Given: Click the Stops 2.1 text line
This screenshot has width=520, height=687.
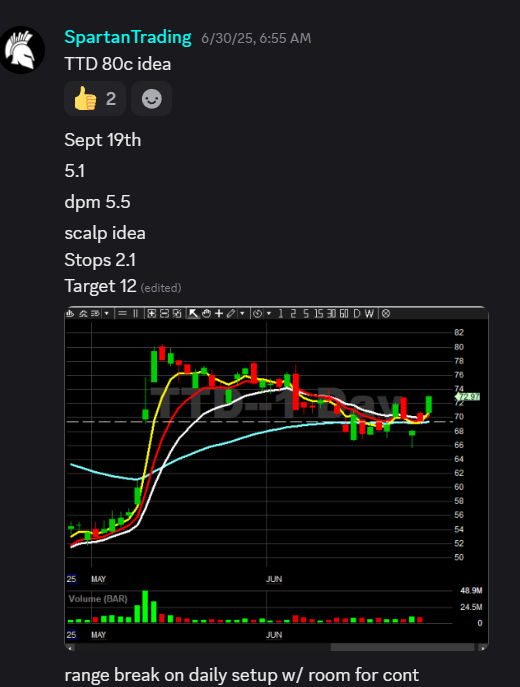Looking at the screenshot, I should coord(100,260).
